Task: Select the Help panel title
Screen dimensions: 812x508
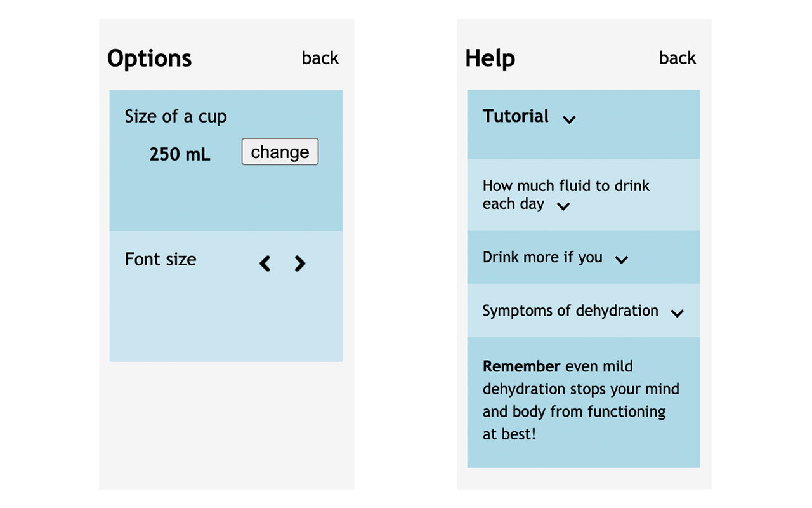Action: point(490,58)
